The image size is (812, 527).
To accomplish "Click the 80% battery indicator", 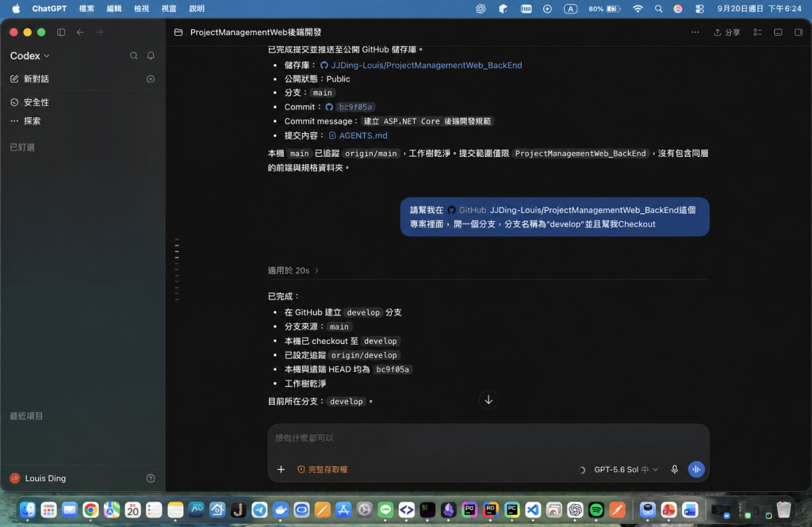I will pyautogui.click(x=604, y=8).
